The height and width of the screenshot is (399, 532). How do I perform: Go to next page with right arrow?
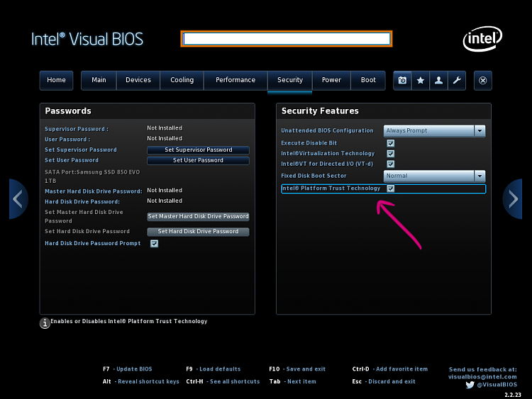[513, 199]
